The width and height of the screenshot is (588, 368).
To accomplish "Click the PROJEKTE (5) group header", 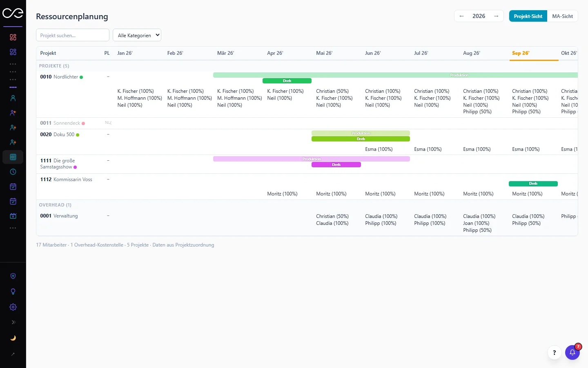I will 54,66.
